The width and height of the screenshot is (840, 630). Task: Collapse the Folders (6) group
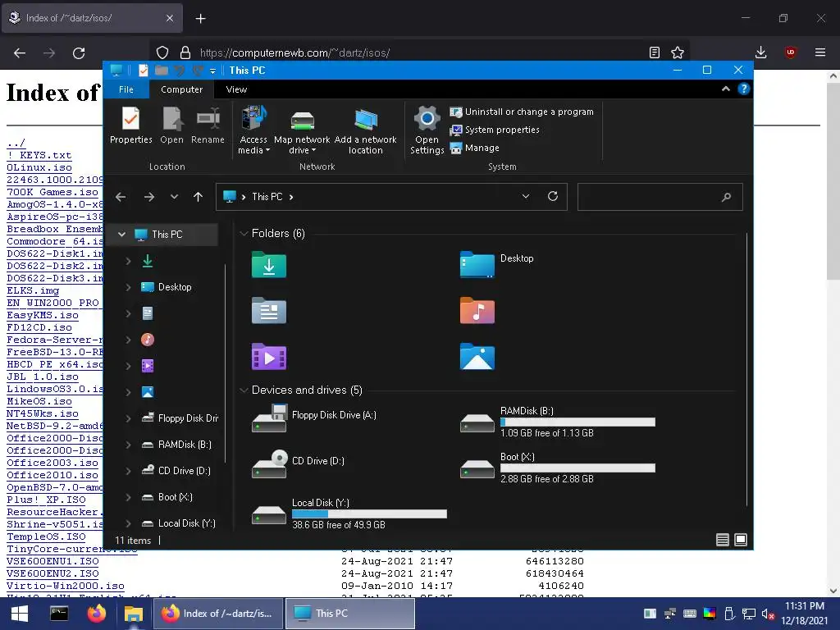point(243,234)
